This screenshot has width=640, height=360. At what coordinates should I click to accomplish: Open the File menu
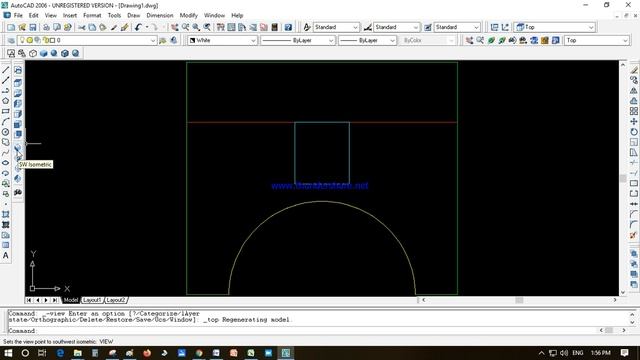18,15
